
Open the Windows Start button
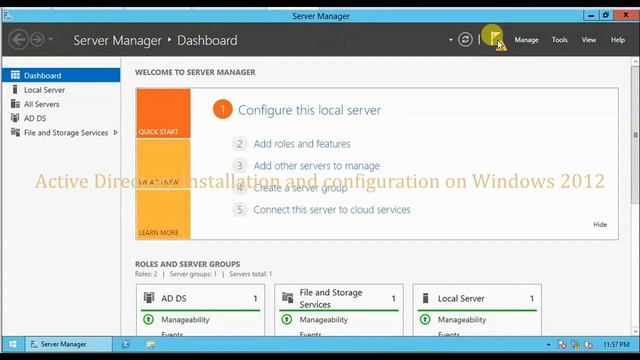pyautogui.click(x=13, y=344)
